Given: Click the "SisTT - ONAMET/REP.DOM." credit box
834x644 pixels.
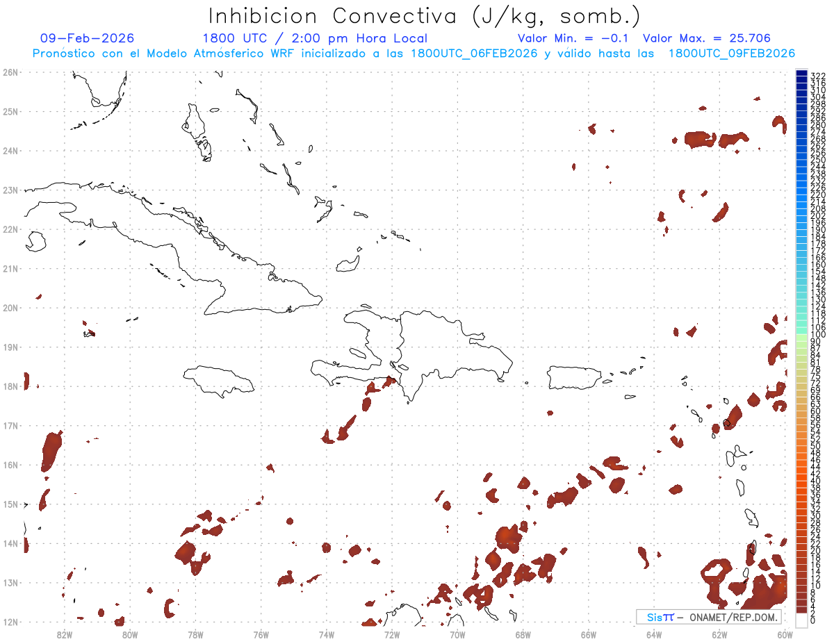Looking at the screenshot, I should (x=708, y=617).
